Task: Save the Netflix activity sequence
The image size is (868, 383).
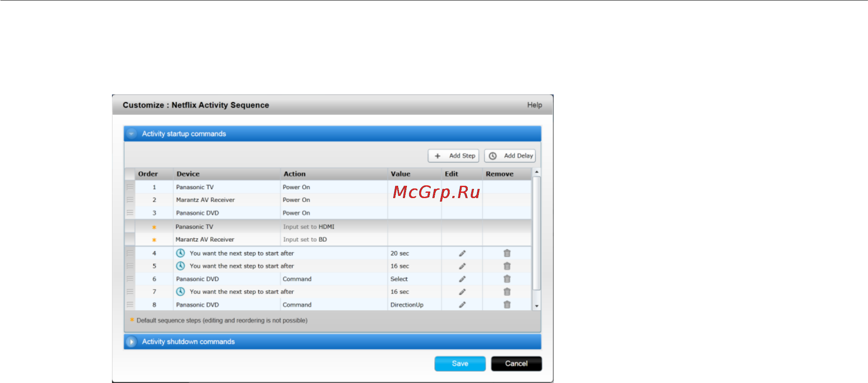Action: point(460,364)
